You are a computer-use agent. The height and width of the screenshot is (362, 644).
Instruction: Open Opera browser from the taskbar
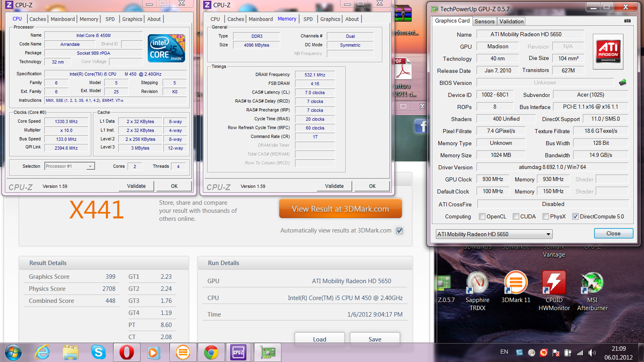pyautogui.click(x=126, y=353)
